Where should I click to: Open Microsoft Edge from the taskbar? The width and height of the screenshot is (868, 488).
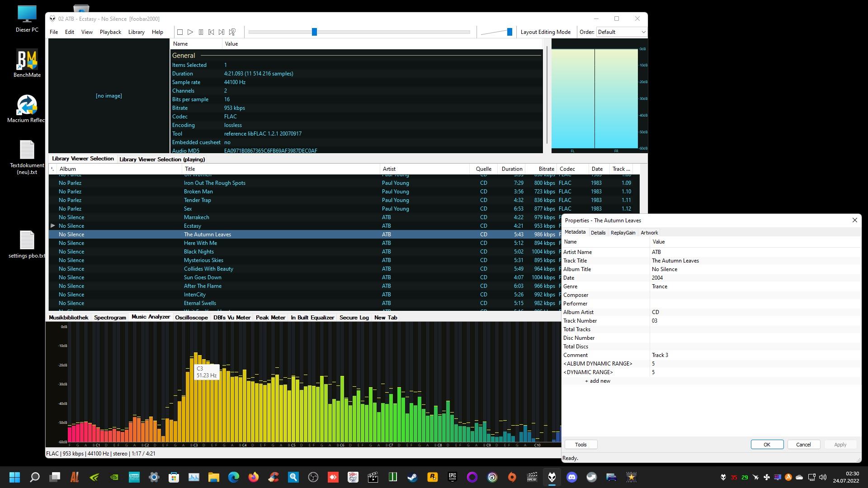[x=233, y=477]
